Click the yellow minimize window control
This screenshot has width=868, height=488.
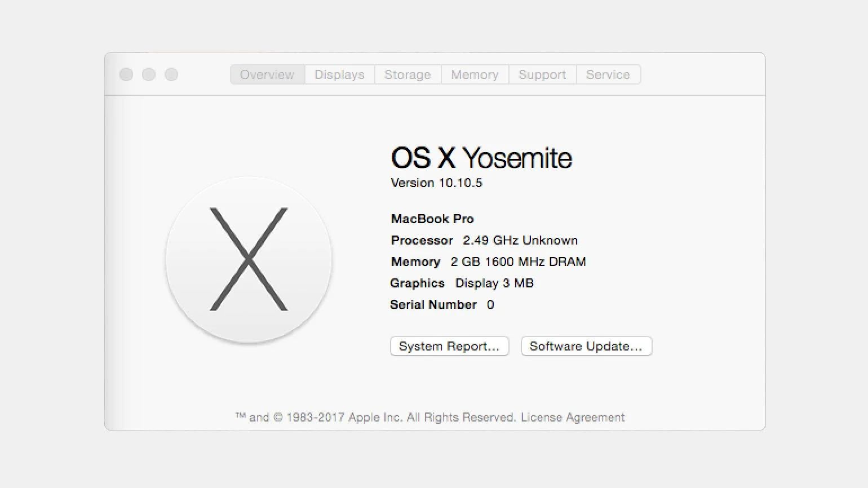(148, 74)
